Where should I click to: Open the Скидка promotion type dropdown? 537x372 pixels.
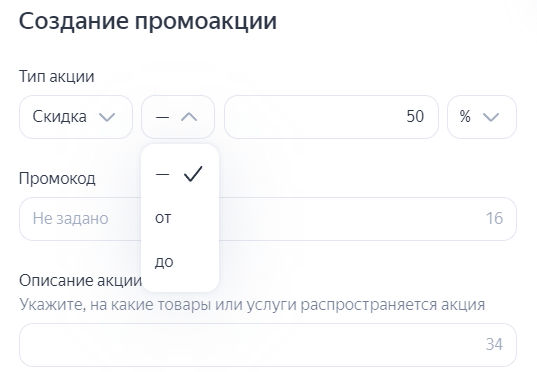point(76,117)
